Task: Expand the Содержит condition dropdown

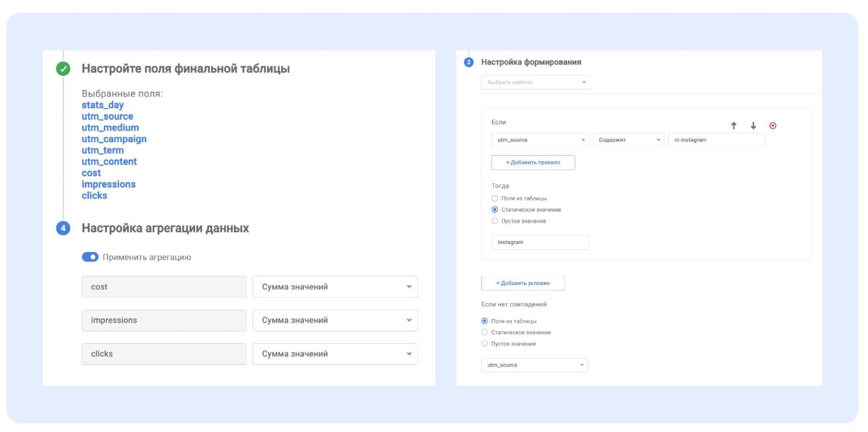Action: point(628,140)
